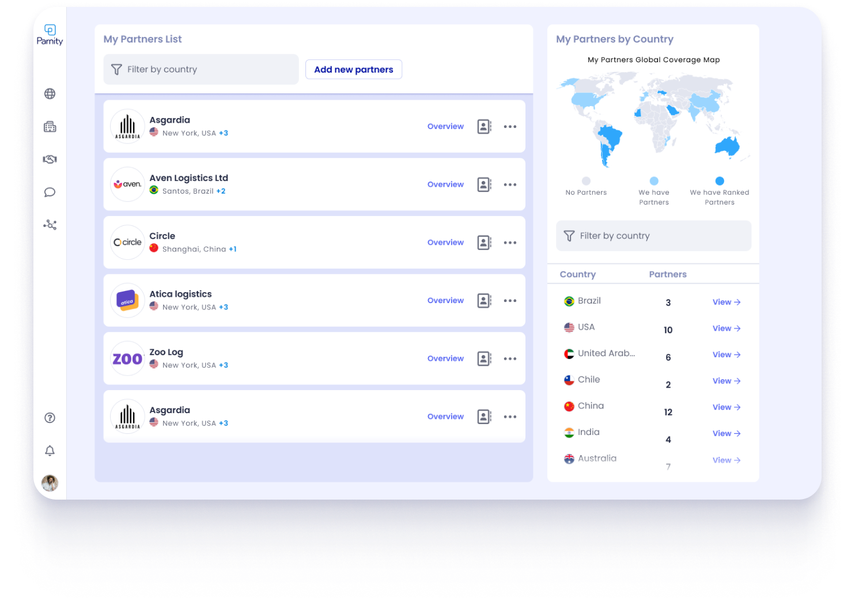Expand the +2 locations next to Santos, Brazil
Screen dimensions: 855x616
coord(221,191)
